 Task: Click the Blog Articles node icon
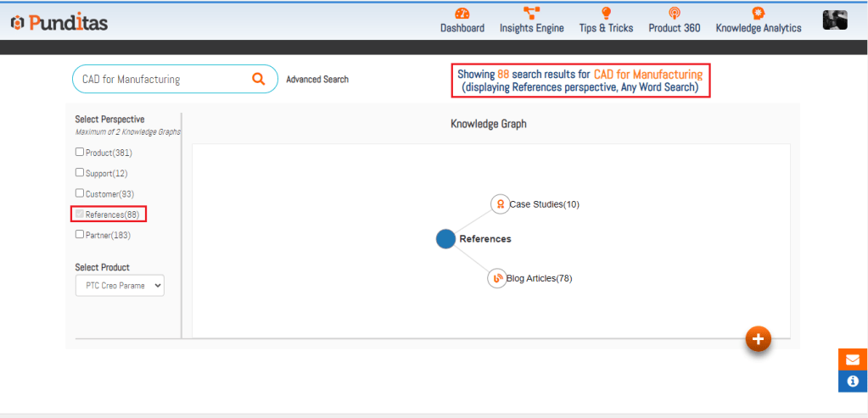(497, 278)
